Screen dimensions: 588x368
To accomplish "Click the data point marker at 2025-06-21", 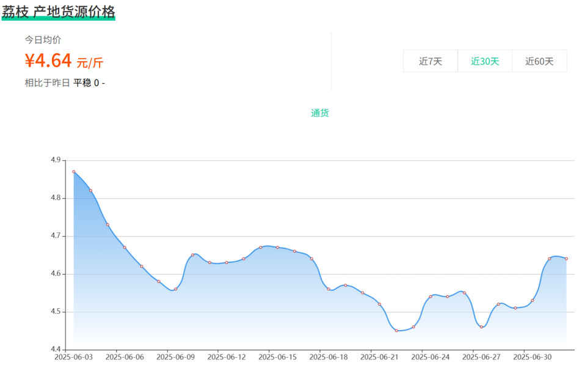I will point(379,304).
